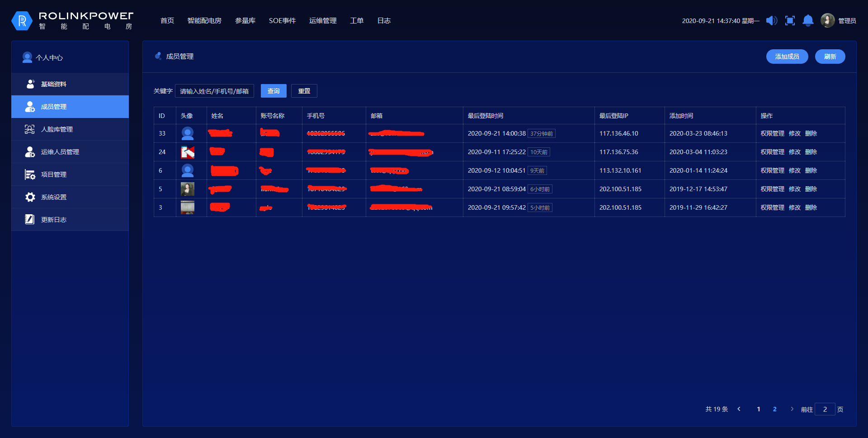The width and height of the screenshot is (868, 438).
Task: Focus the keyword search input field
Action: 214,91
